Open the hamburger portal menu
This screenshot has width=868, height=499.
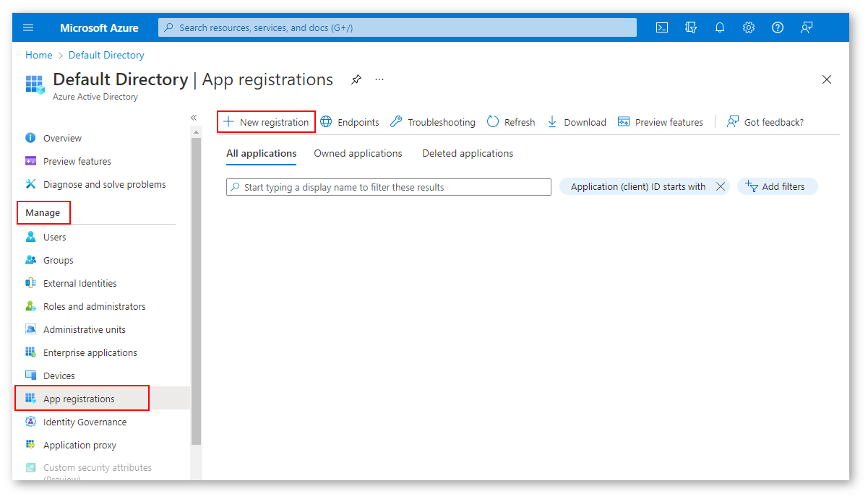pyautogui.click(x=28, y=27)
